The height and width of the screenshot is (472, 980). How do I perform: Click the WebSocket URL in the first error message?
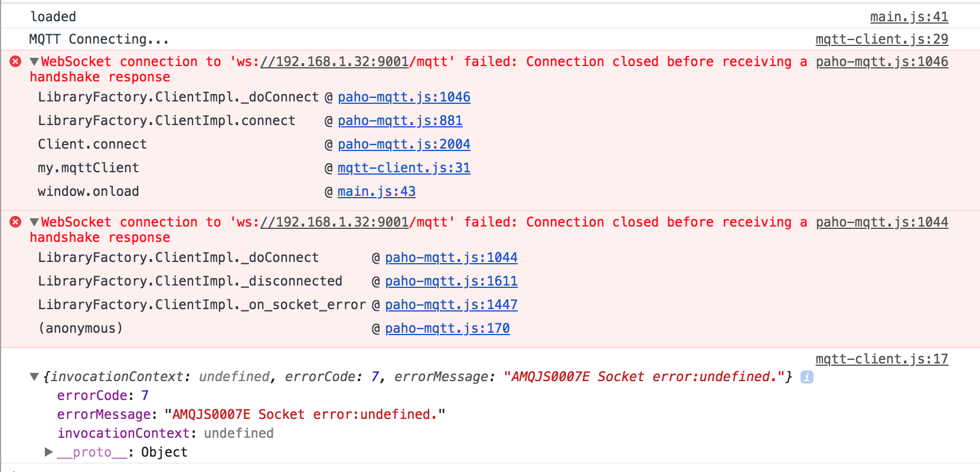(x=334, y=61)
